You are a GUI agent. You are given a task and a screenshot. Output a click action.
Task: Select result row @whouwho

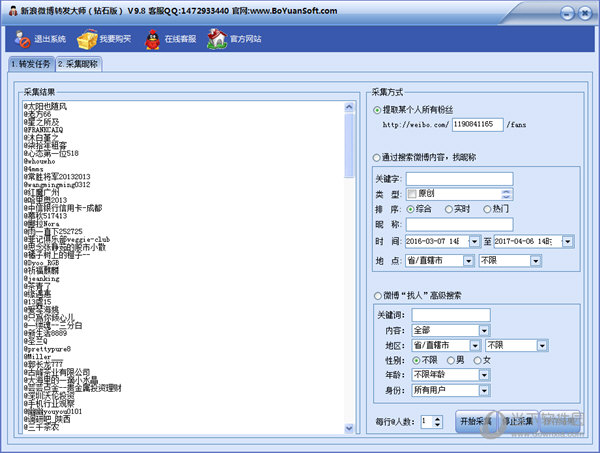tap(39, 161)
